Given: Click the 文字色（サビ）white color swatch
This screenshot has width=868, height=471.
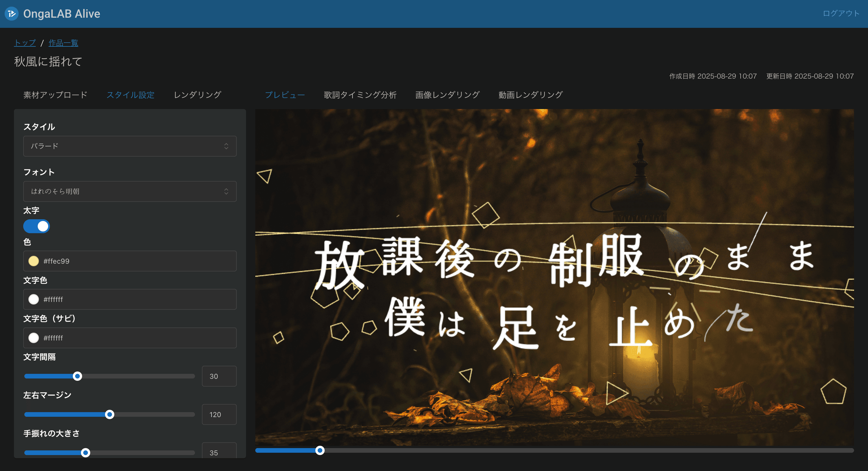Looking at the screenshot, I should 34,338.
